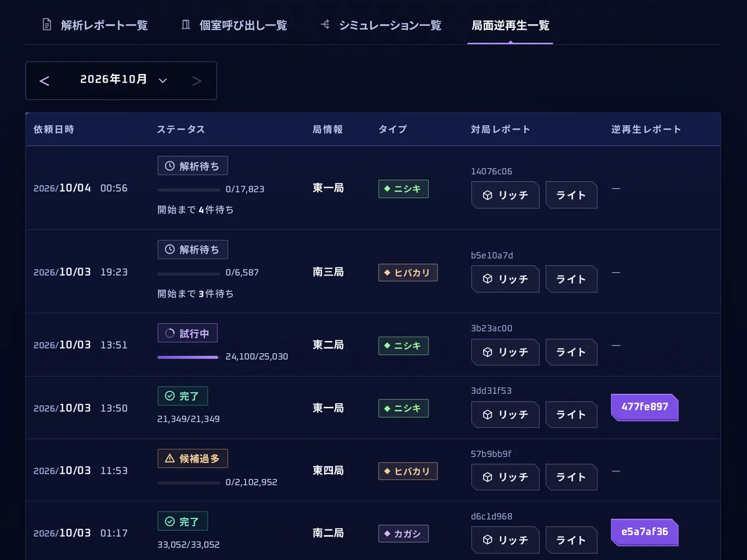Image resolution: width=747 pixels, height=560 pixels.
Task: Open リッチ report for d6c1d968
Action: point(505,539)
